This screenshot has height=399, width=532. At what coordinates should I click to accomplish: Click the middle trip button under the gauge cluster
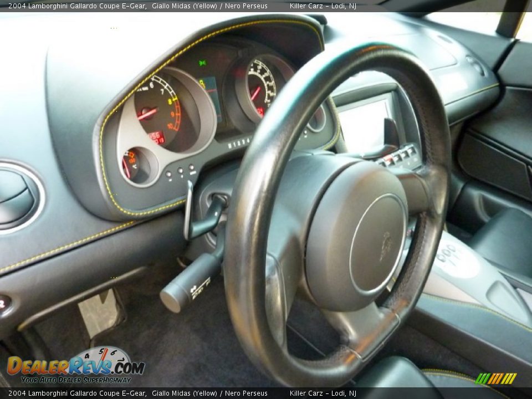pyautogui.click(x=180, y=172)
